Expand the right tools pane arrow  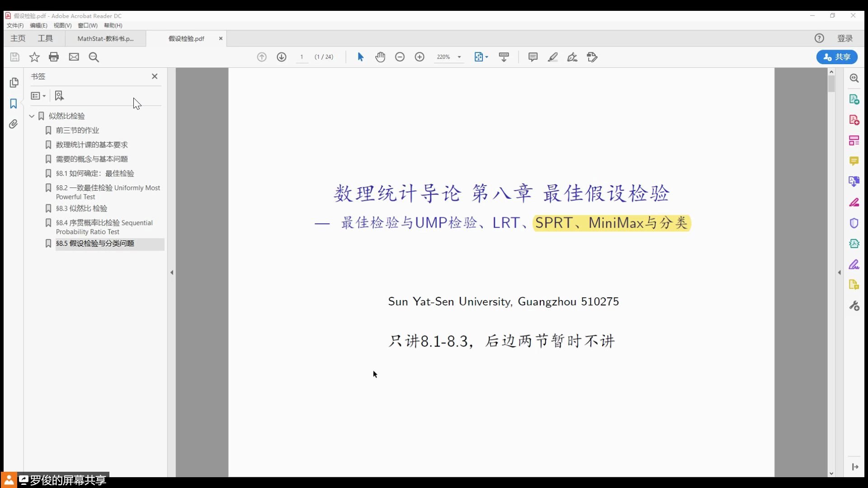840,272
